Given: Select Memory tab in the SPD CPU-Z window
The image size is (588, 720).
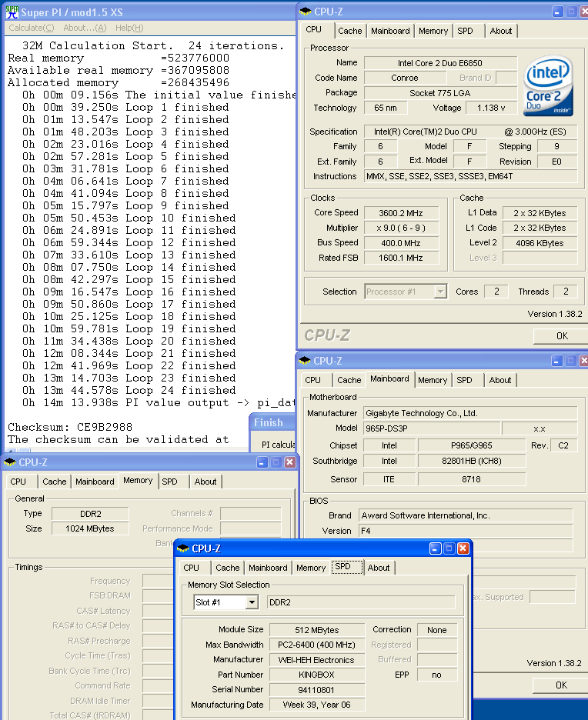Looking at the screenshot, I should pyautogui.click(x=310, y=568).
